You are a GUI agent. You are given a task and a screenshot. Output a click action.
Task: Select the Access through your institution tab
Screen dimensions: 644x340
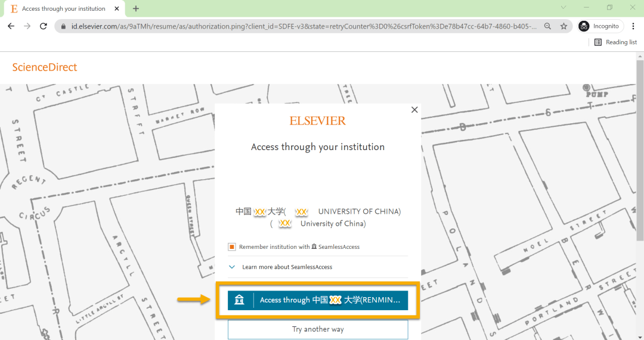click(x=63, y=8)
